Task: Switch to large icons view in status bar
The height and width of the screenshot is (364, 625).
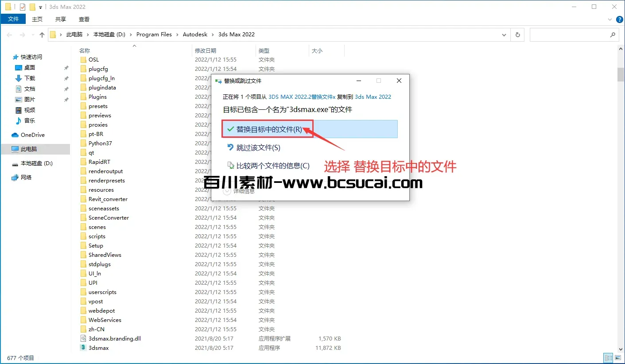Action: click(618, 358)
